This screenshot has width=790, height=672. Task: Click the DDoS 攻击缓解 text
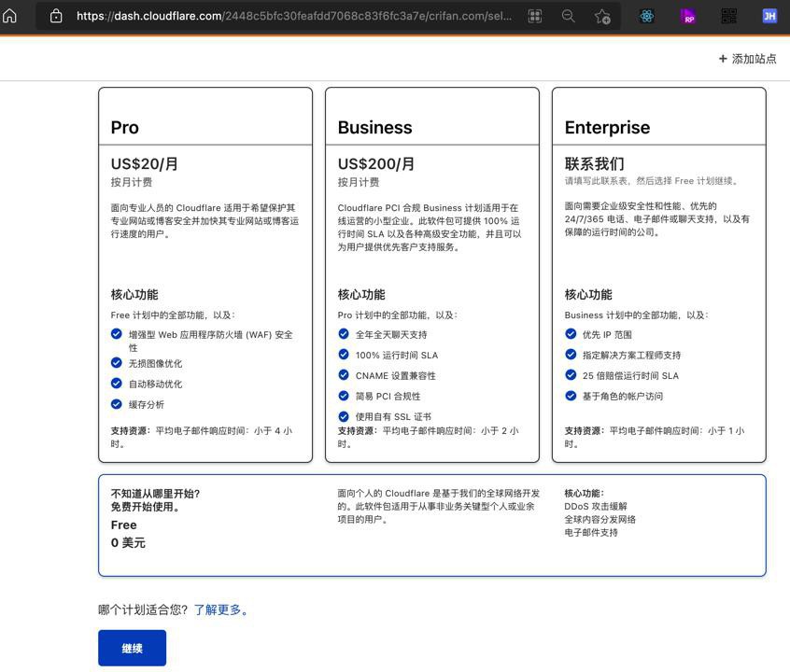tap(596, 506)
